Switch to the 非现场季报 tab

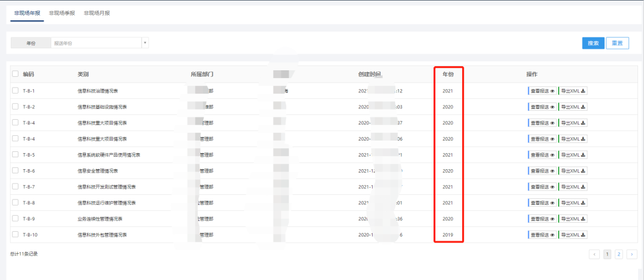point(62,13)
